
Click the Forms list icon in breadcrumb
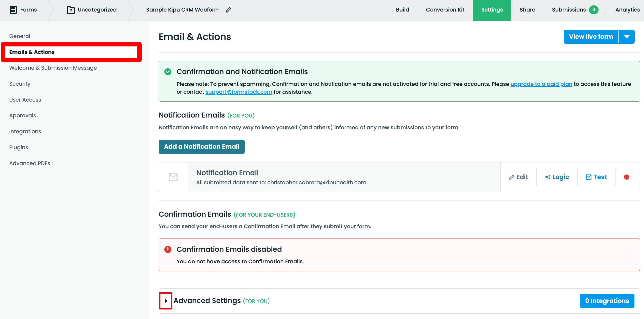[x=13, y=10]
